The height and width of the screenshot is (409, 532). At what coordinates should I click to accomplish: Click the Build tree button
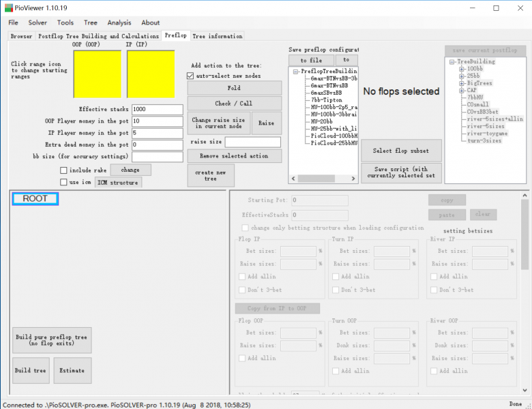(30, 370)
